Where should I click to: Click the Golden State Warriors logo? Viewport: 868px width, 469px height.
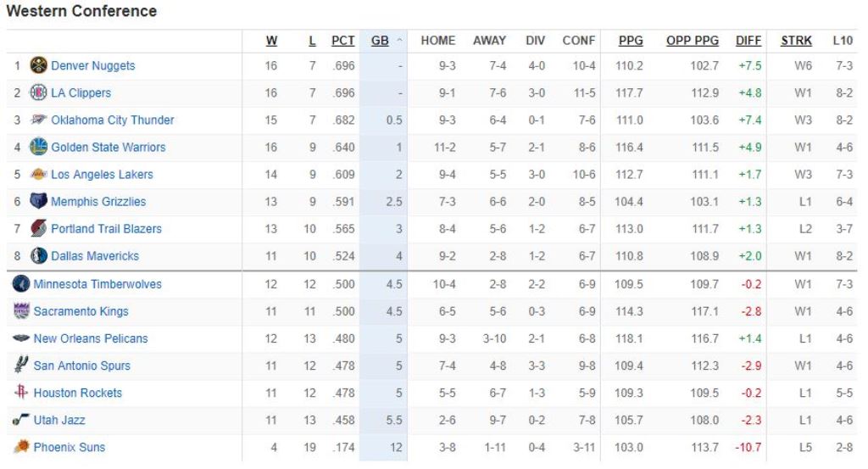pyautogui.click(x=38, y=147)
